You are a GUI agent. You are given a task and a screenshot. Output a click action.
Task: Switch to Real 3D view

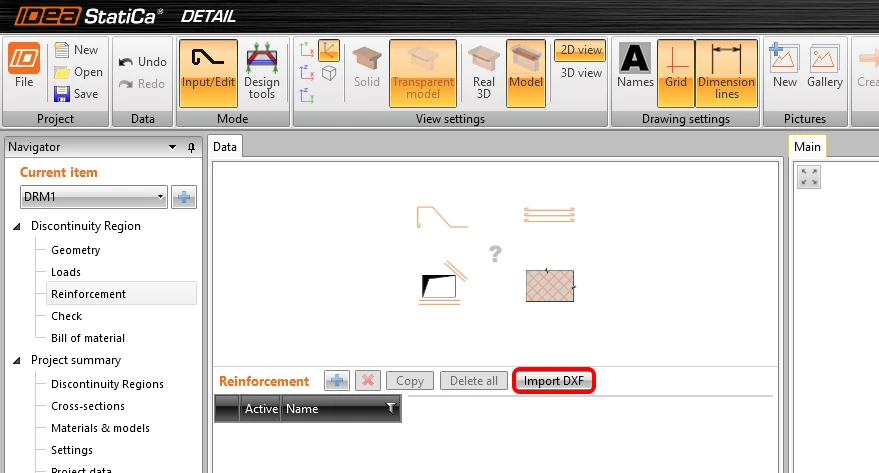[483, 73]
